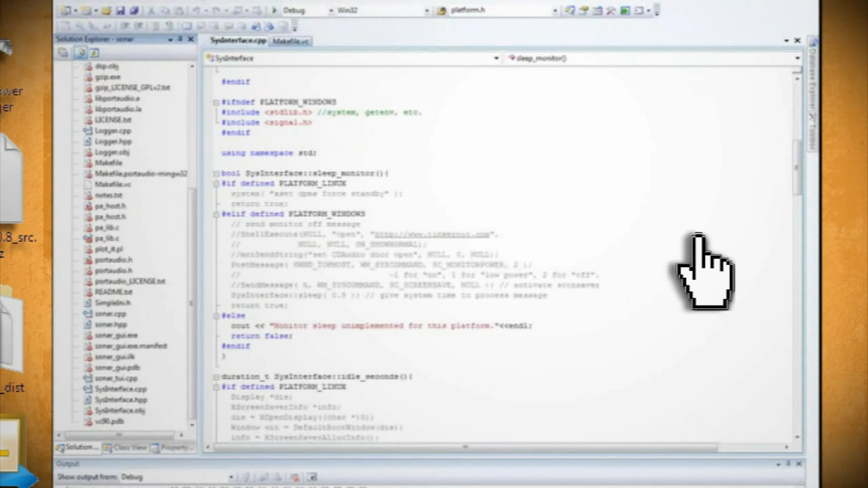Screen dimensions: 868x488
Task: Click Properties icon in Solution Explorer toolbar
Action: (63, 52)
